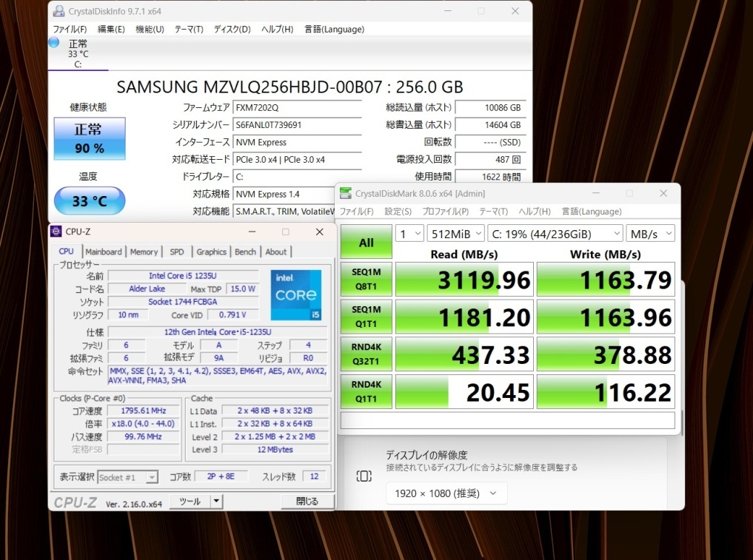Switch to the Memory tab in CPU-Z
Screen dimensions: 753x560
[x=144, y=252]
